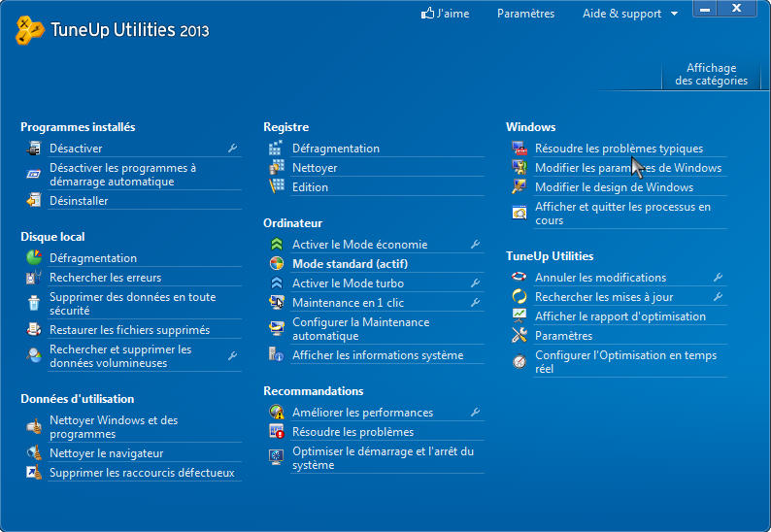Image resolution: width=771 pixels, height=532 pixels.
Task: Click the green Mode économie icon
Action: [x=277, y=244]
